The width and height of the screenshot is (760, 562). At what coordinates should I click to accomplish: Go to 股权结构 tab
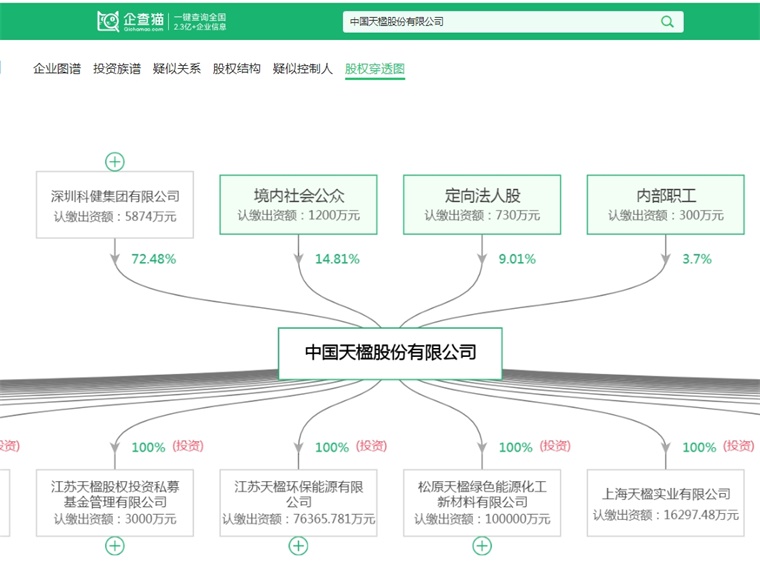237,69
